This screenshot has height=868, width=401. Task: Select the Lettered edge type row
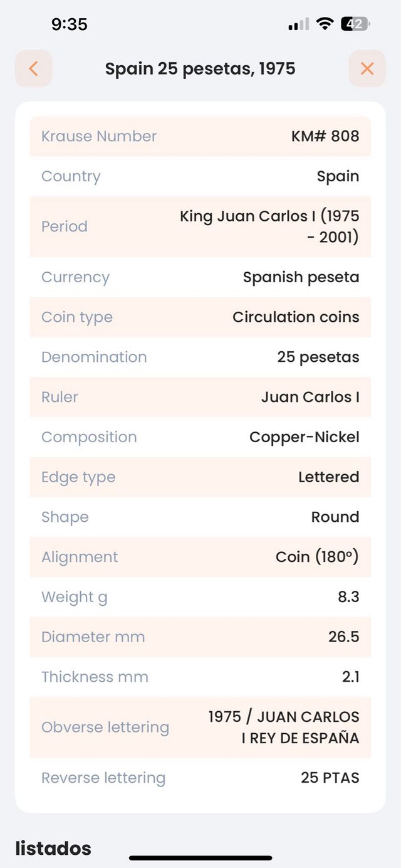click(200, 477)
